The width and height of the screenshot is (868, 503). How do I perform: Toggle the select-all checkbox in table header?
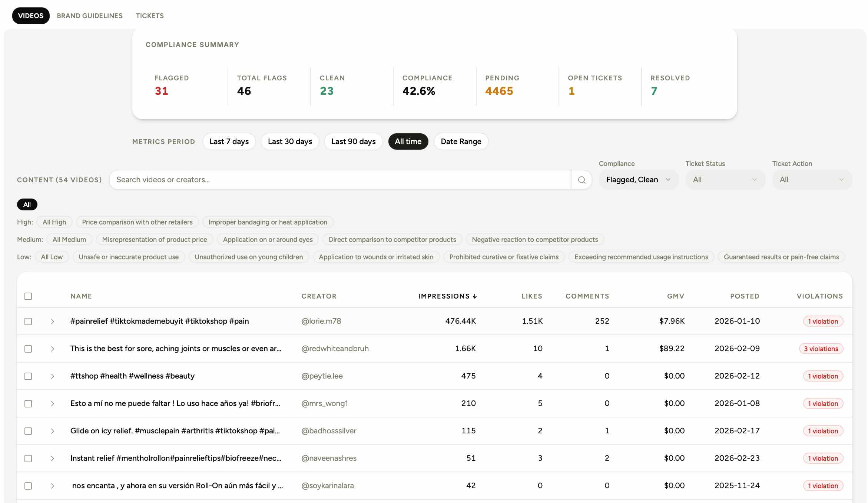point(28,296)
